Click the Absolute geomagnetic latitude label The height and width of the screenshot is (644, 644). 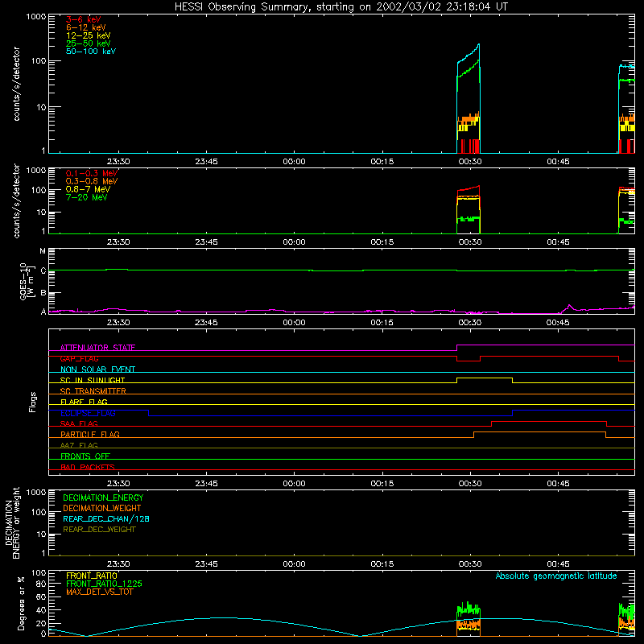coord(556,576)
